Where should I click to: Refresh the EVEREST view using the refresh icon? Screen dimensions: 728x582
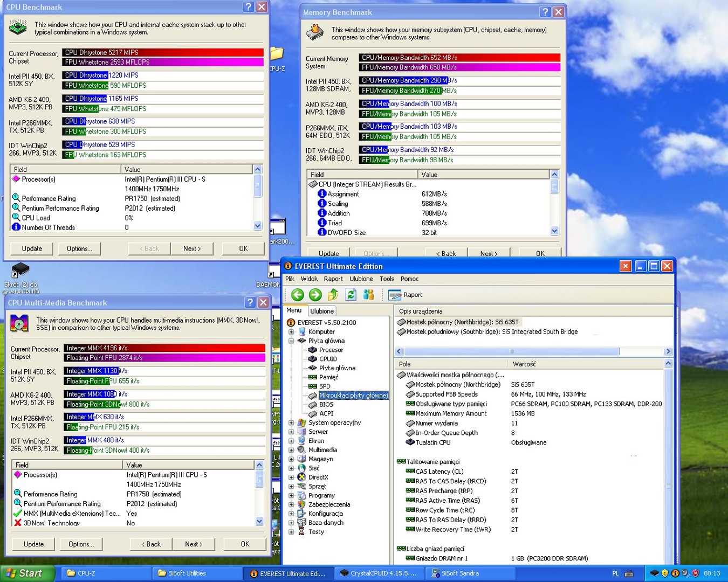coord(351,294)
